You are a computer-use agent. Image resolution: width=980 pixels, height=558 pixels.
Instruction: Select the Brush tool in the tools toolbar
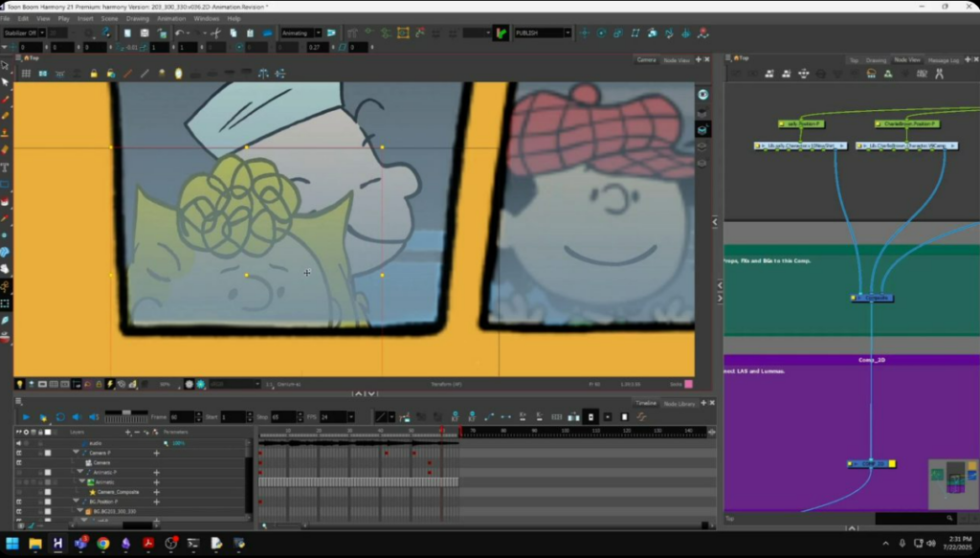6,99
